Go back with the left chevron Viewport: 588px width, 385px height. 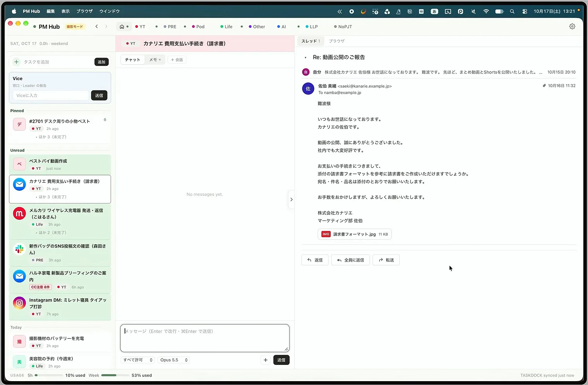pos(97,26)
